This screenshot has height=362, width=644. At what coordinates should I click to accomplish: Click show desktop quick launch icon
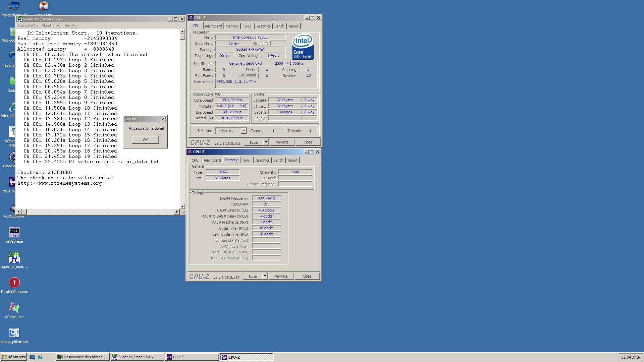click(x=32, y=357)
